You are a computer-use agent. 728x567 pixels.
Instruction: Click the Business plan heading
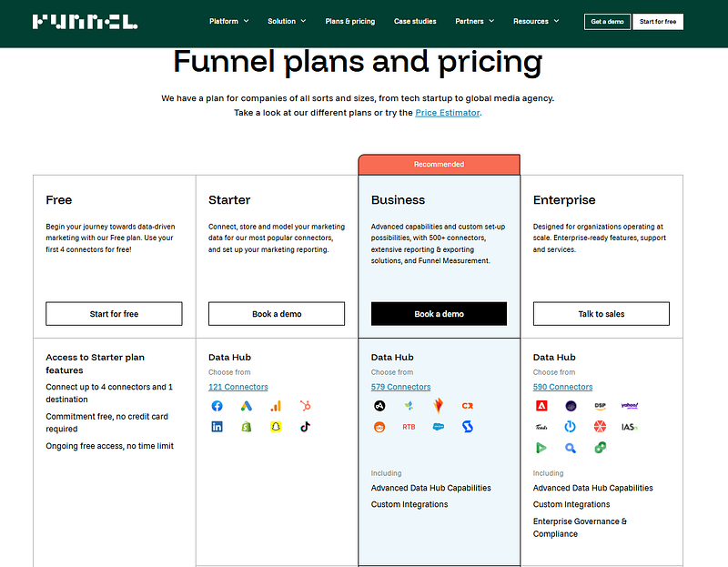[x=398, y=200]
